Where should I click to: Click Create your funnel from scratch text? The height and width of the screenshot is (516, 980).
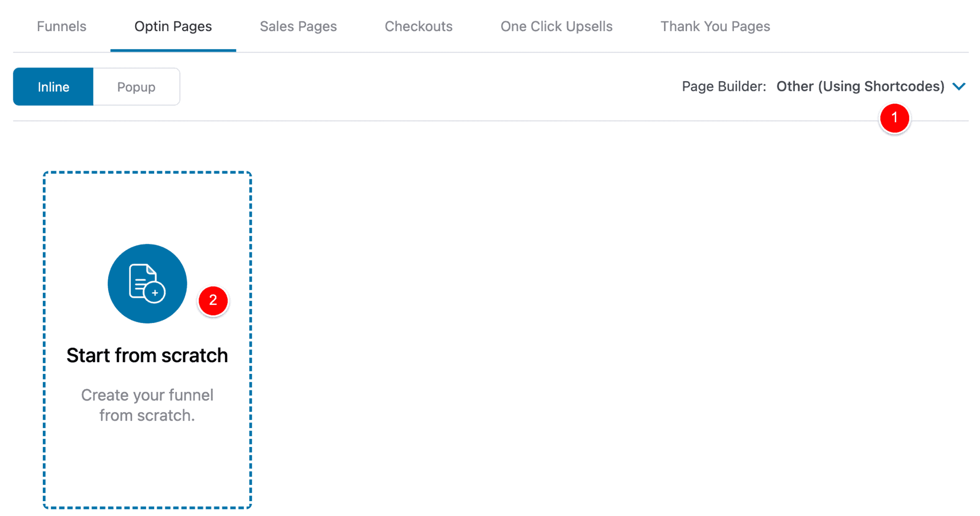point(147,405)
